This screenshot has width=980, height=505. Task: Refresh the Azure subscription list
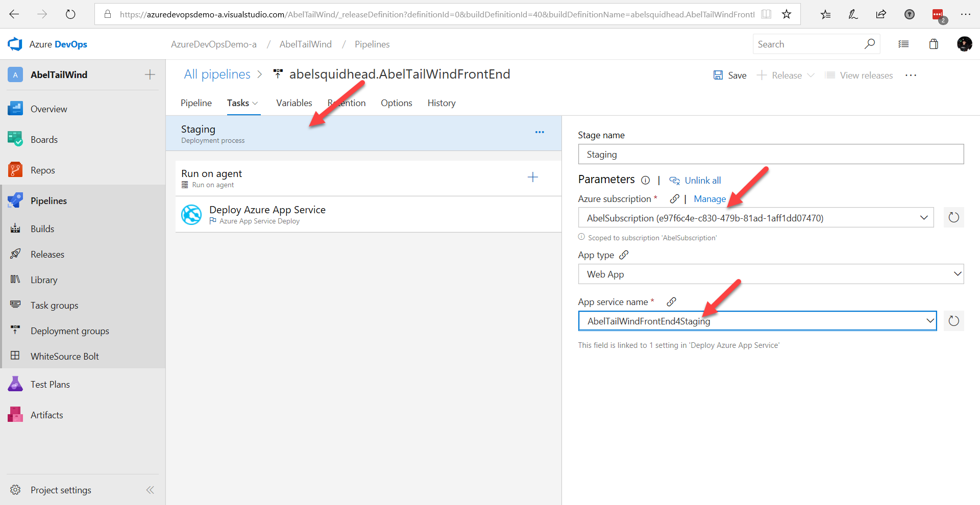coord(953,218)
